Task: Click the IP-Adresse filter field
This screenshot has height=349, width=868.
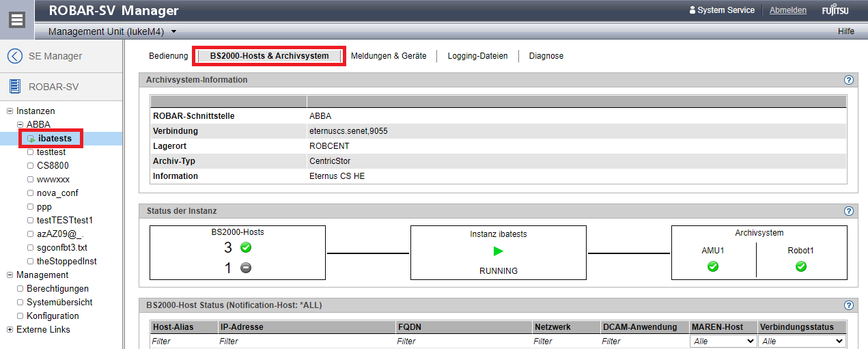Action: tap(306, 341)
